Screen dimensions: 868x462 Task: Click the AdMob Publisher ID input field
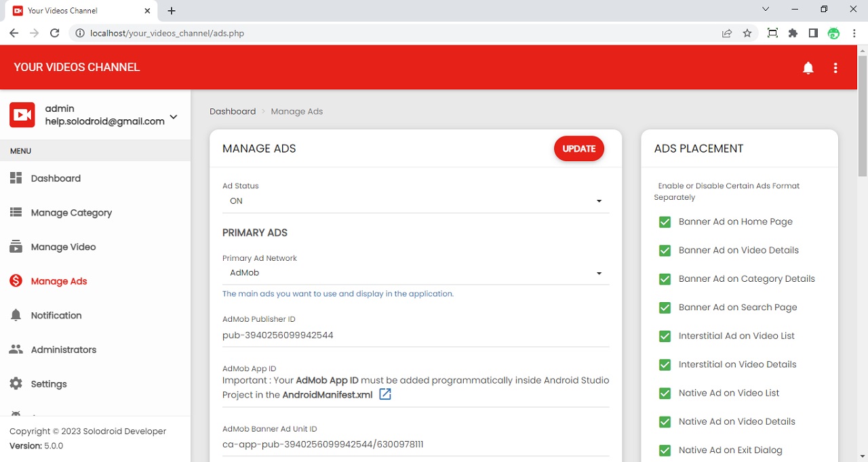coord(415,335)
